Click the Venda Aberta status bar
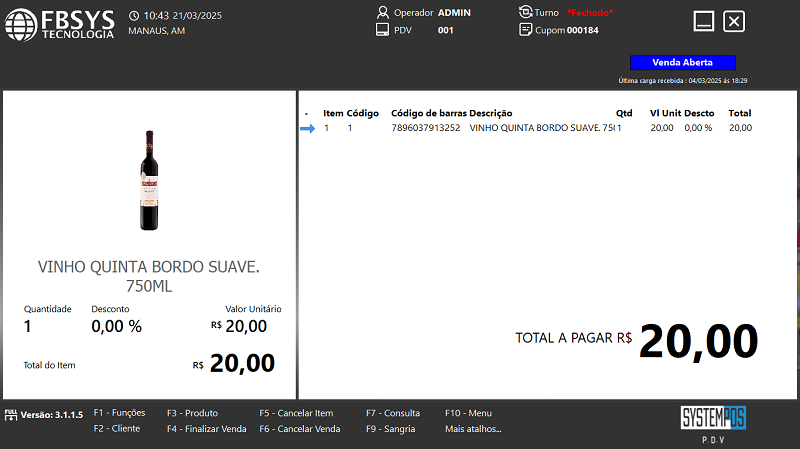 point(683,62)
